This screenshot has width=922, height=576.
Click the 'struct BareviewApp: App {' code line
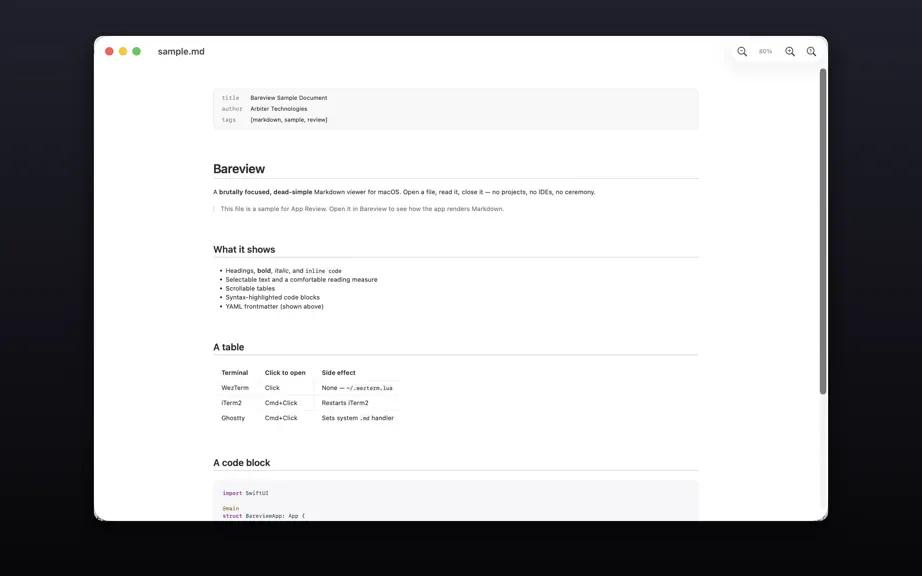pos(263,516)
